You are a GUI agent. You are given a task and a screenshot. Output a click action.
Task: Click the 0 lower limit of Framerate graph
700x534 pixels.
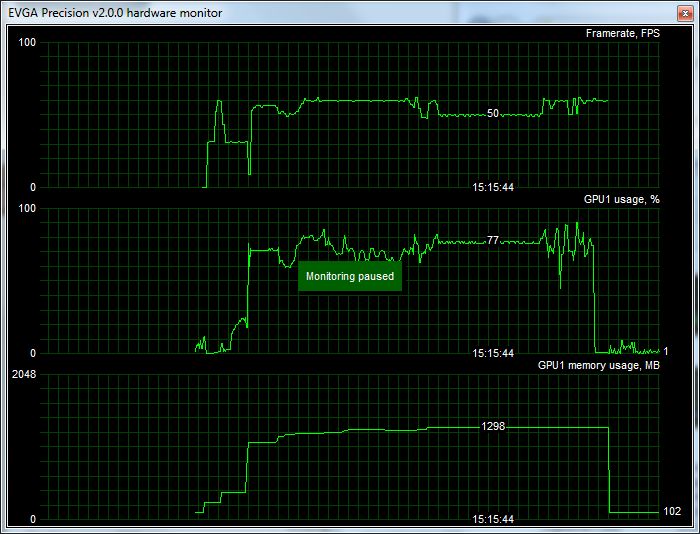(33, 187)
